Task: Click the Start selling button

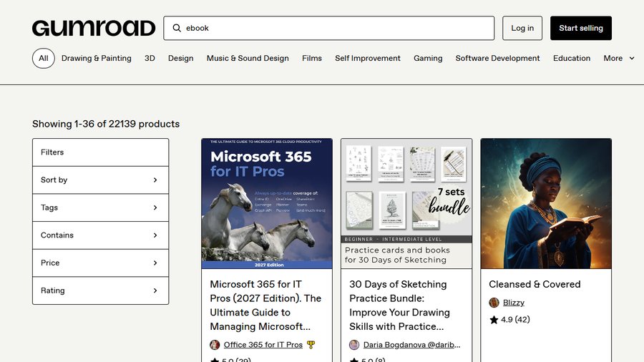Action: [581, 28]
